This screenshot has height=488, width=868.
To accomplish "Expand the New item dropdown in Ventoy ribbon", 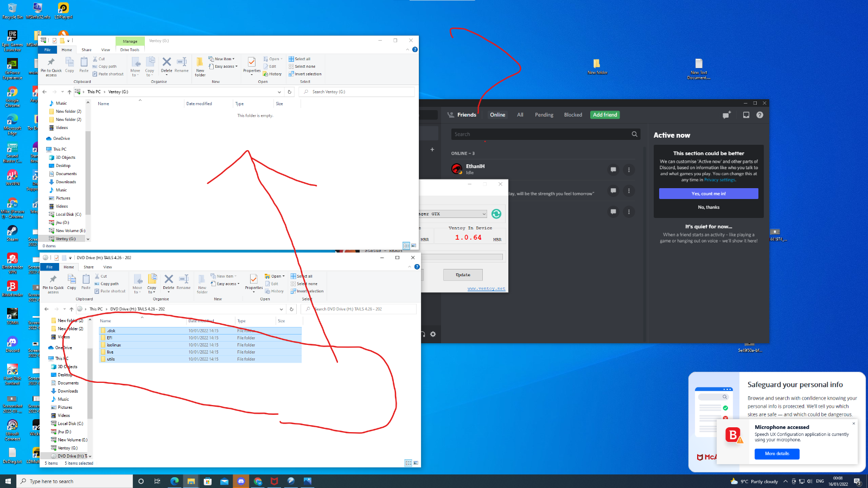I will click(x=222, y=59).
